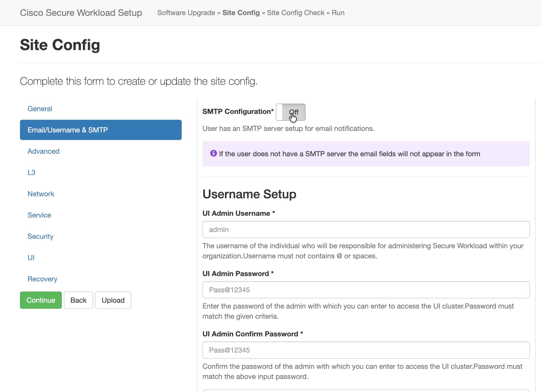The width and height of the screenshot is (542, 392).
Task: Open the Advanced section
Action: click(43, 151)
